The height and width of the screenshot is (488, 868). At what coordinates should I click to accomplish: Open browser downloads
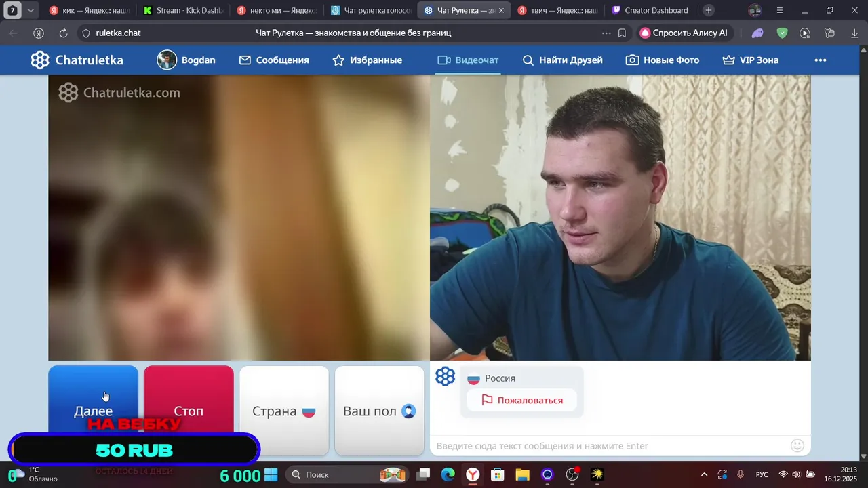(x=854, y=33)
